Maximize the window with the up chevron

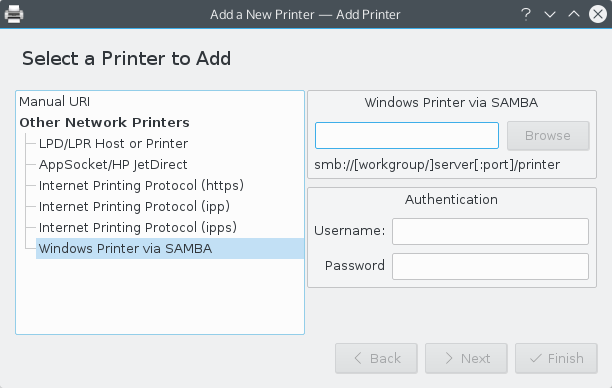tap(574, 14)
